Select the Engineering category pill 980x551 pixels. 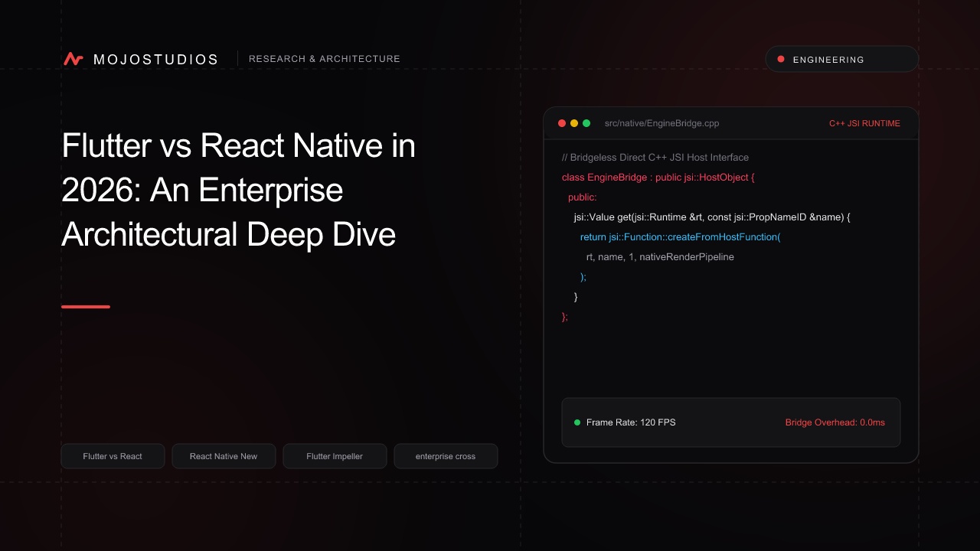point(842,59)
